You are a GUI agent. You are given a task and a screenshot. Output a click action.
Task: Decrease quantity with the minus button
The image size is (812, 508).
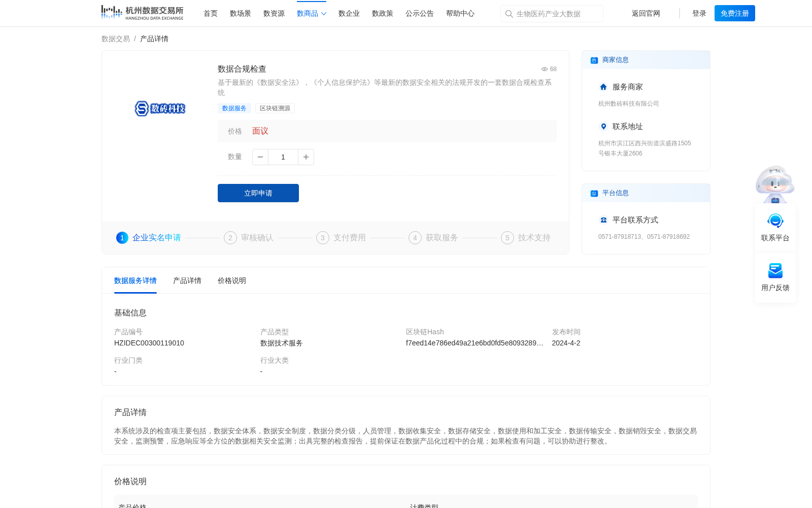(260, 157)
